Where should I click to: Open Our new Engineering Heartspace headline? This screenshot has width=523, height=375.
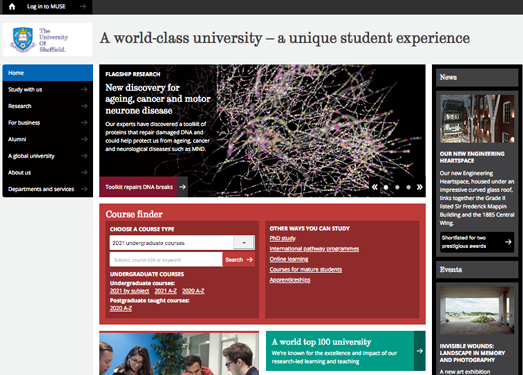pyautogui.click(x=472, y=157)
